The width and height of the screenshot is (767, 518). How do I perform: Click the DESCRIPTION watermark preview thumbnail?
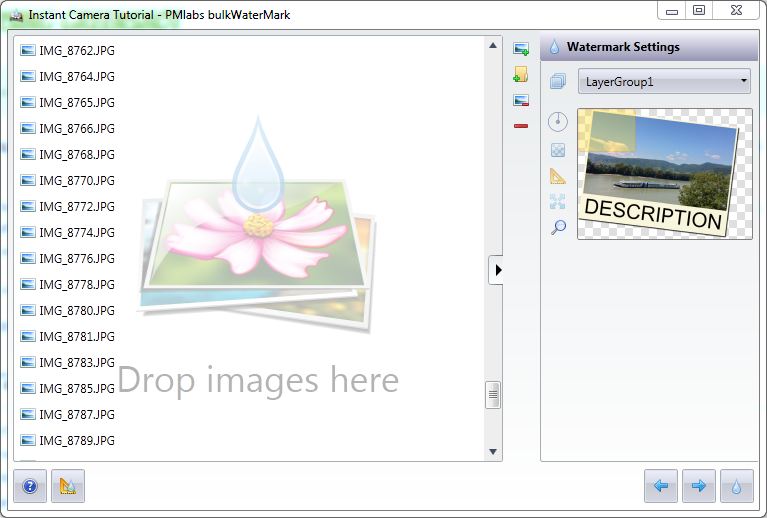point(665,174)
